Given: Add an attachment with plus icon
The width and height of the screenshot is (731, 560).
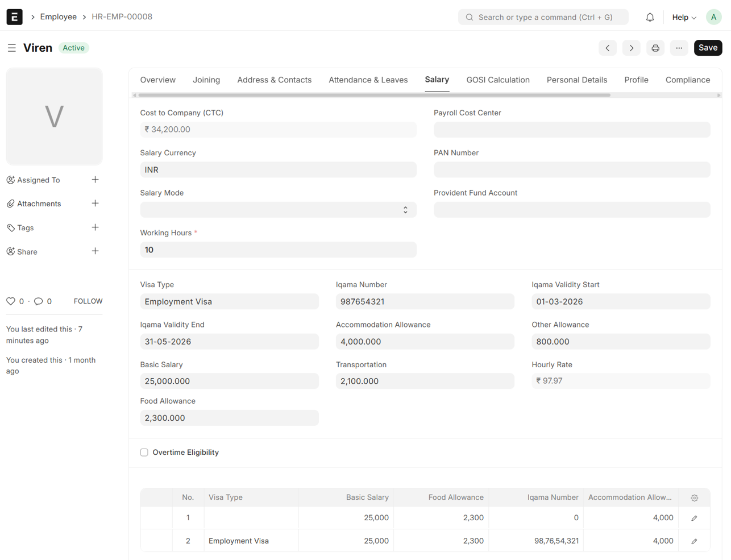Looking at the screenshot, I should pos(95,204).
